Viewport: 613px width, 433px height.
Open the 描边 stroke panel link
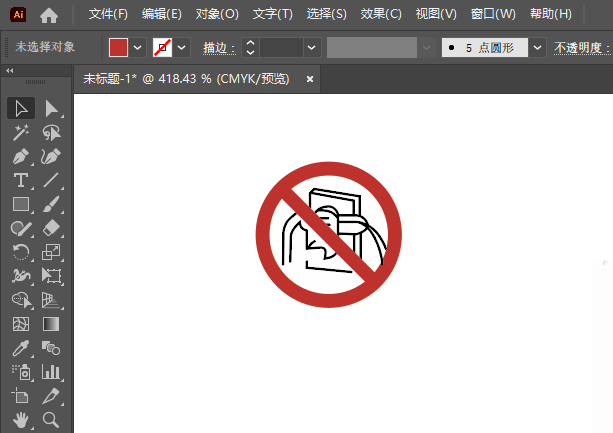point(219,48)
